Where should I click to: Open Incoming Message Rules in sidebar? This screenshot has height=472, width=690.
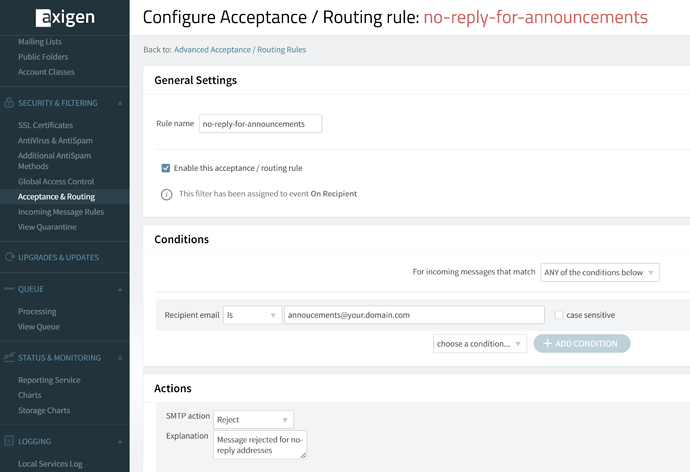pos(61,212)
